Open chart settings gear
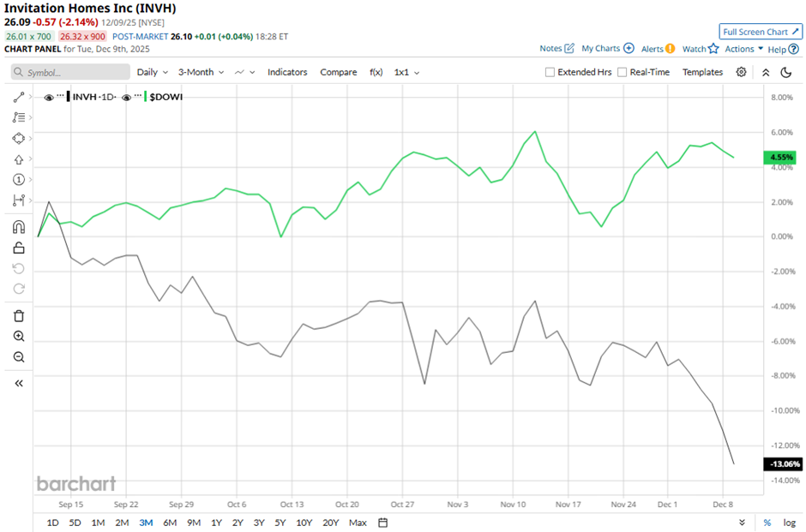Image resolution: width=806 pixels, height=532 pixels. (x=741, y=72)
